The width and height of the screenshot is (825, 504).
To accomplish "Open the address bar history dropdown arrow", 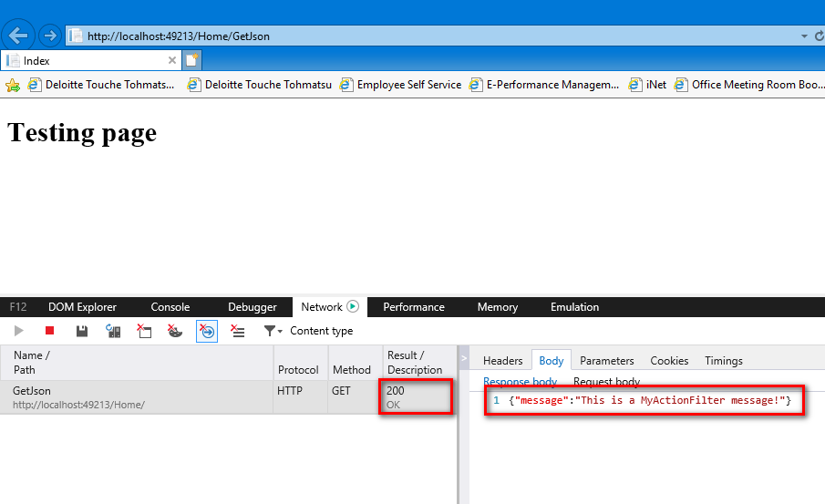I will [x=804, y=36].
